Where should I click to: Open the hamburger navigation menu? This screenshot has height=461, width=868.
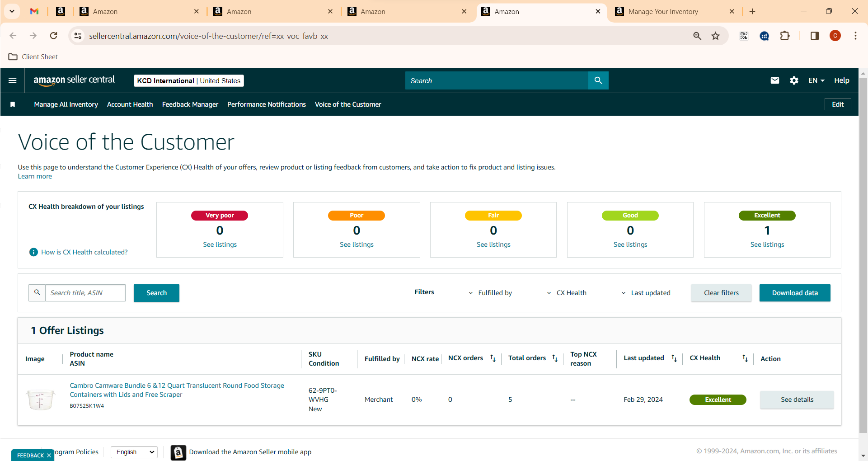point(13,80)
